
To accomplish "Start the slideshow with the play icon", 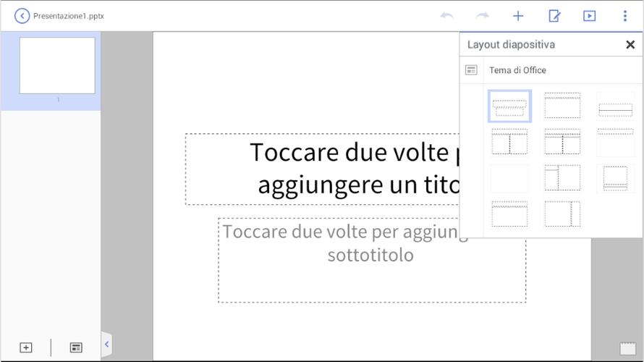I will 590,16.
